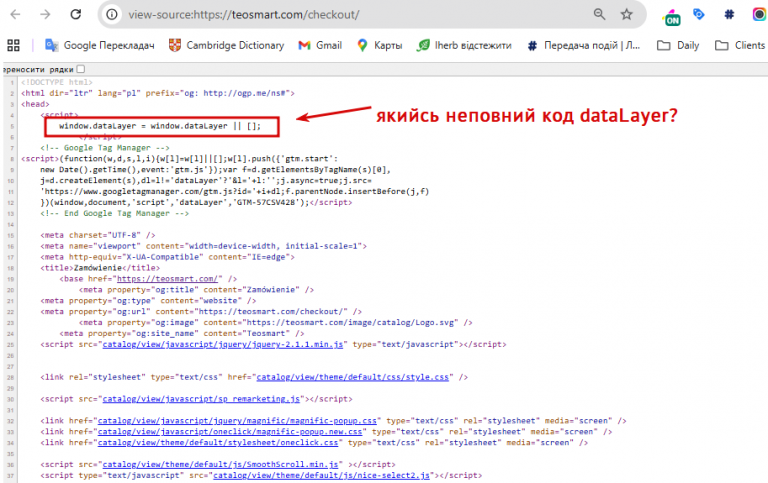The height and width of the screenshot is (483, 768).
Task: Open the oneclick.css stylesheet link
Action: click(x=217, y=442)
